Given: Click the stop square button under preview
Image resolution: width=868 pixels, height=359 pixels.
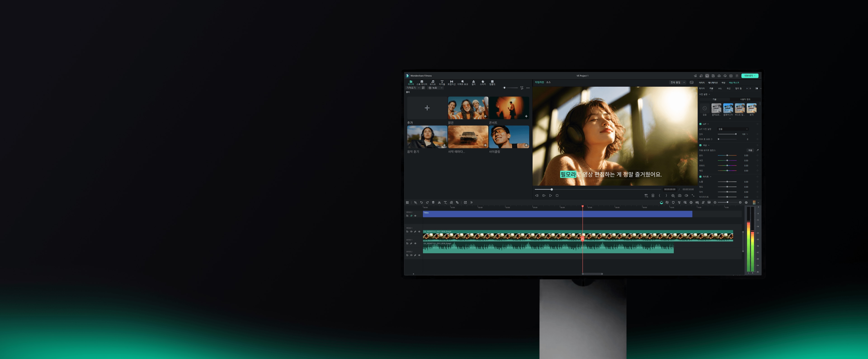Looking at the screenshot, I should tap(557, 195).
